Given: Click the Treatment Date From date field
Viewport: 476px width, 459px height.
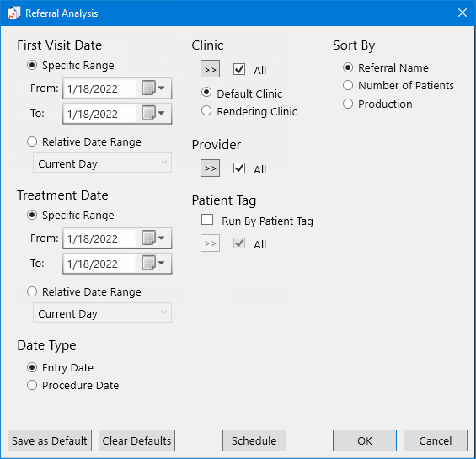Looking at the screenshot, I should click(99, 238).
